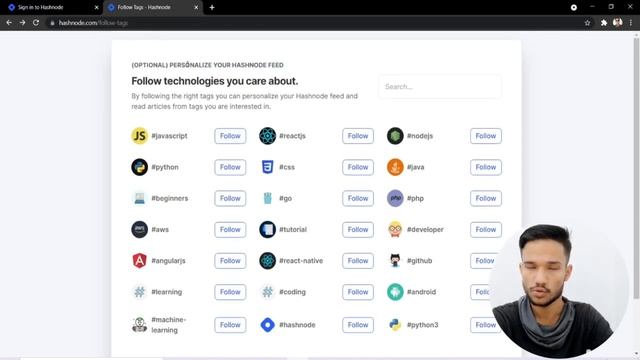The image size is (640, 360).
Task: Close the Sign in to Hashnode tab
Action: [x=96, y=7]
